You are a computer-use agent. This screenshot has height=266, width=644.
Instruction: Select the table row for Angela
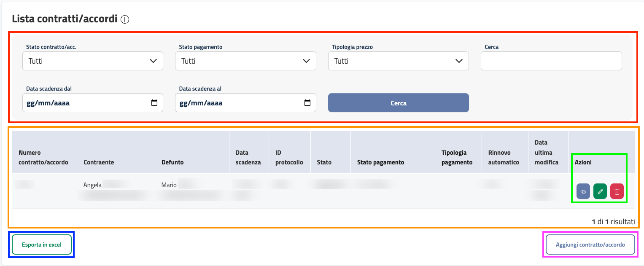(295, 191)
